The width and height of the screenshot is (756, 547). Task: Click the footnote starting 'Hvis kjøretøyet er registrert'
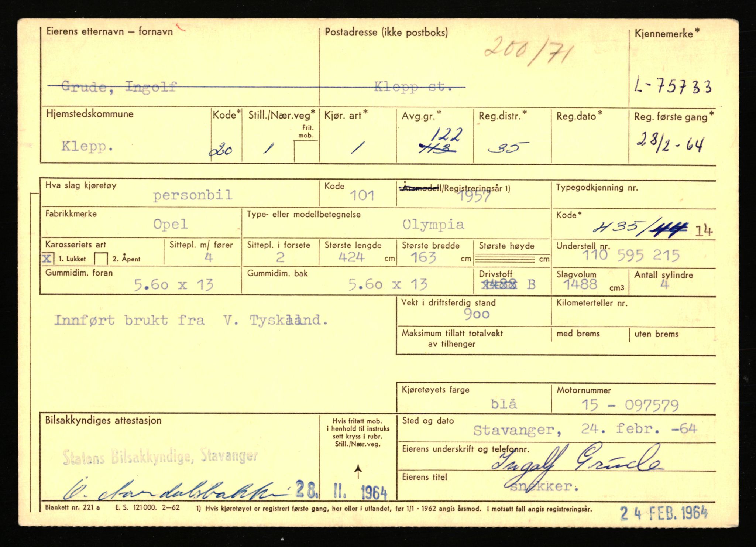click(394, 509)
